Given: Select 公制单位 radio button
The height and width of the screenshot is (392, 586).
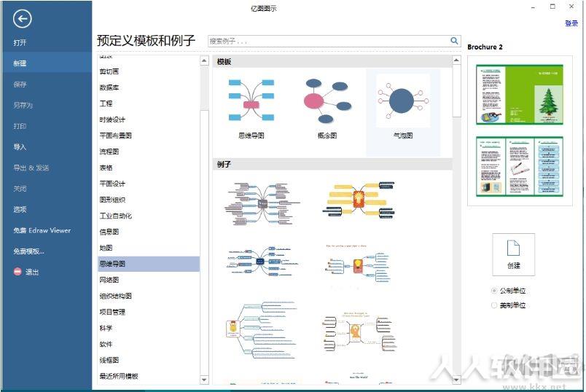Looking at the screenshot, I should [494, 290].
